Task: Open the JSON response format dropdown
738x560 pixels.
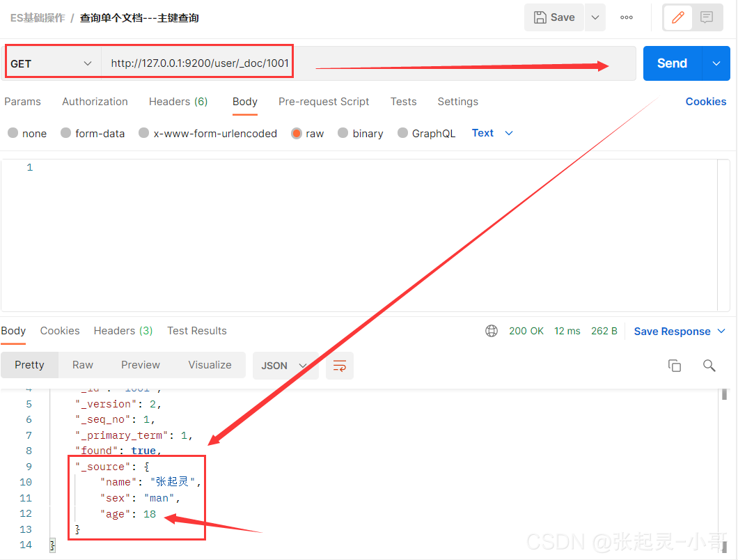Action: coord(285,366)
